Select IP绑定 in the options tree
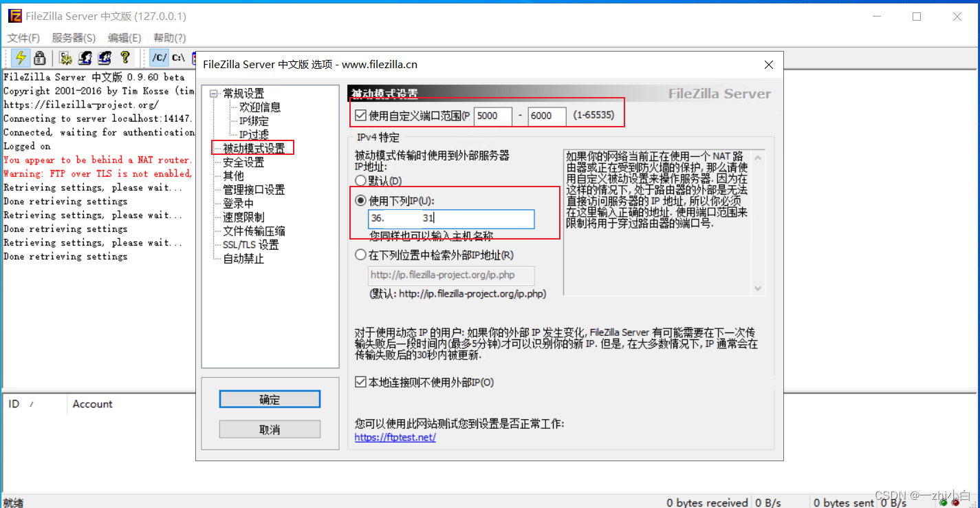Screen dimensions: 980x508 point(254,121)
